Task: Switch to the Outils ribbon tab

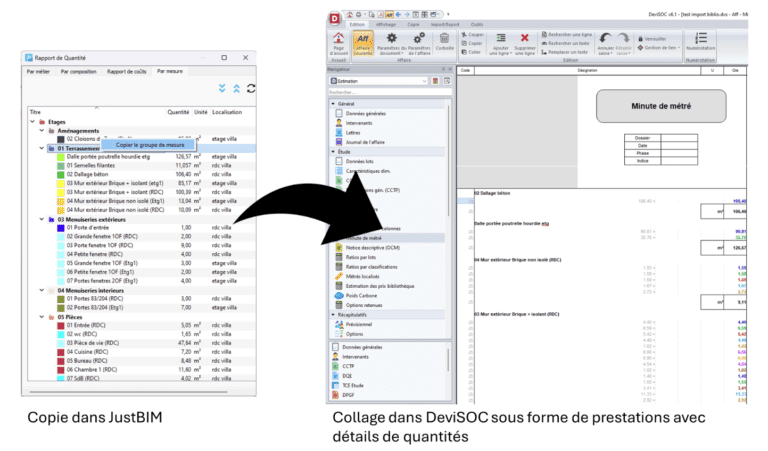Action: (x=477, y=24)
